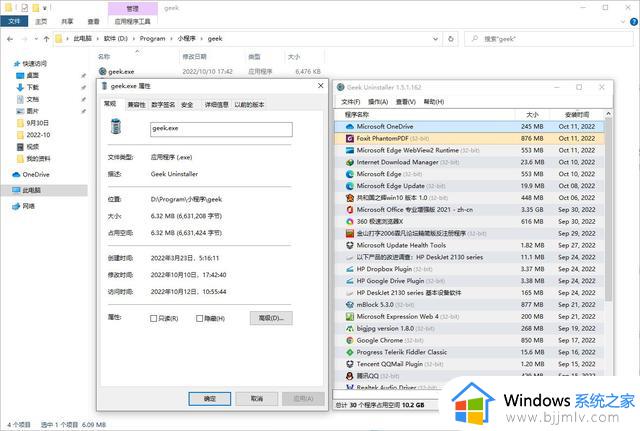Open the recent locations dropdown arrow

(x=36, y=39)
